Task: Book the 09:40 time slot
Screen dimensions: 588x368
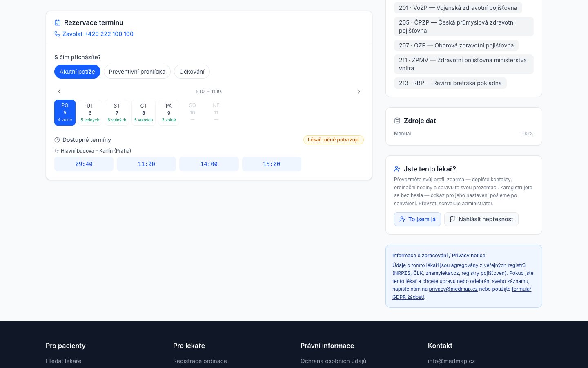Action: pyautogui.click(x=84, y=164)
